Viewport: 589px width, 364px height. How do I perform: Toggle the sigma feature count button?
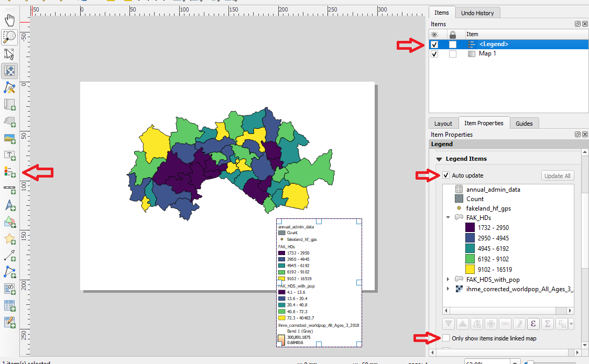(x=548, y=324)
